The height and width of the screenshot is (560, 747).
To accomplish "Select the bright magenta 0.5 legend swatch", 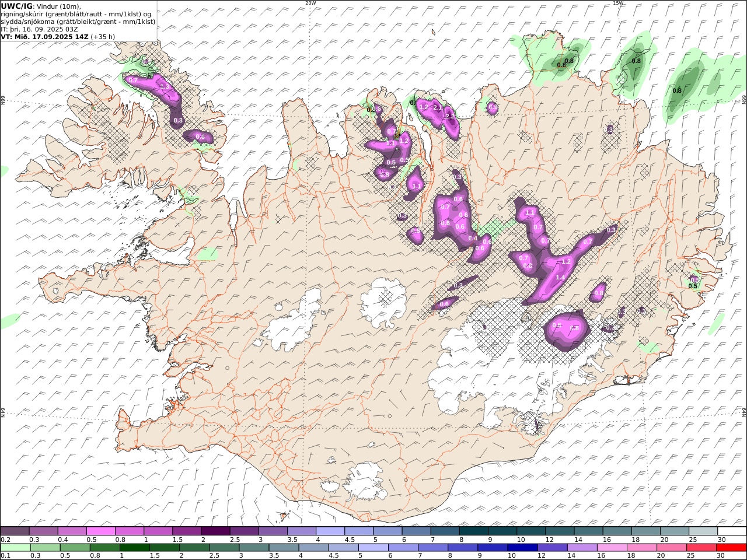I will point(101,531).
